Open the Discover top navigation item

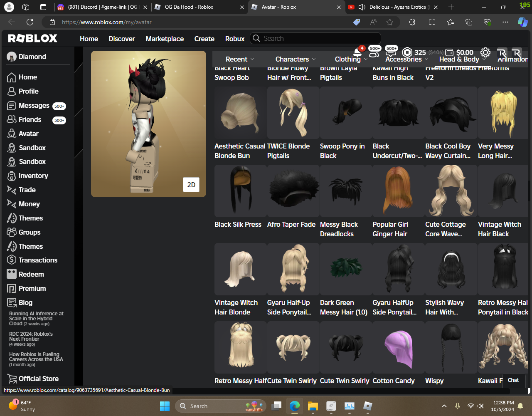[x=122, y=39]
